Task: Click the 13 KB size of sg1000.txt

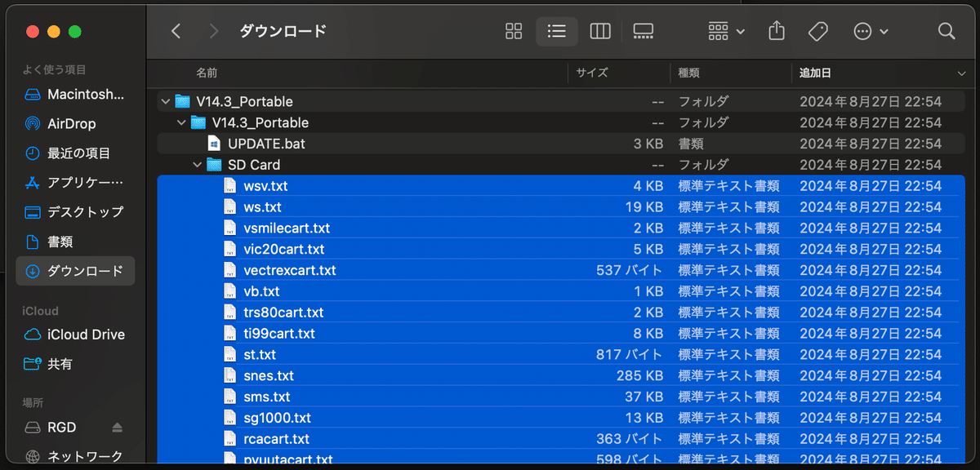Action: pos(644,419)
